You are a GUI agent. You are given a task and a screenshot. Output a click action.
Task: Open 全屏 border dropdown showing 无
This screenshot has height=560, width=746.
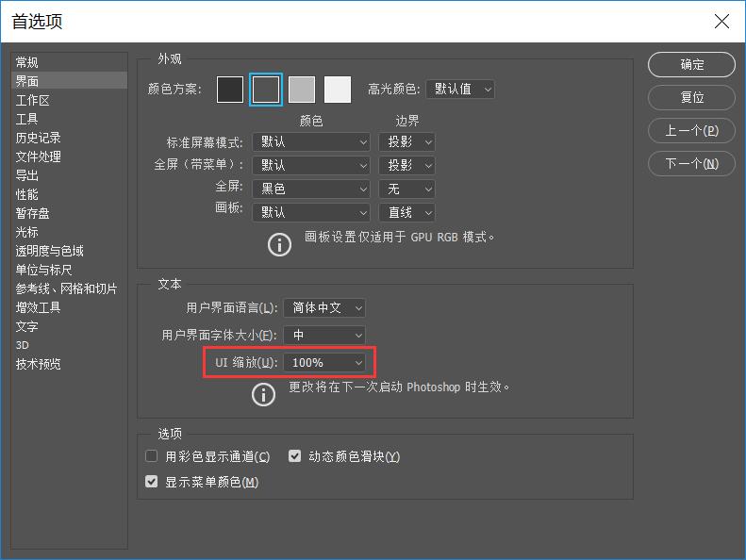point(406,189)
